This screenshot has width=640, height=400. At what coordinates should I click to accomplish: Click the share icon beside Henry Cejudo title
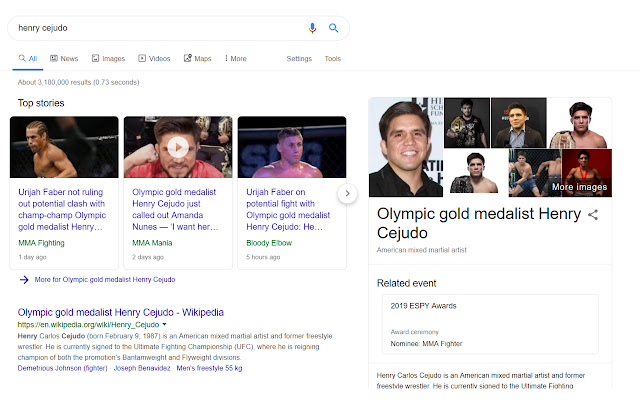pos(593,215)
